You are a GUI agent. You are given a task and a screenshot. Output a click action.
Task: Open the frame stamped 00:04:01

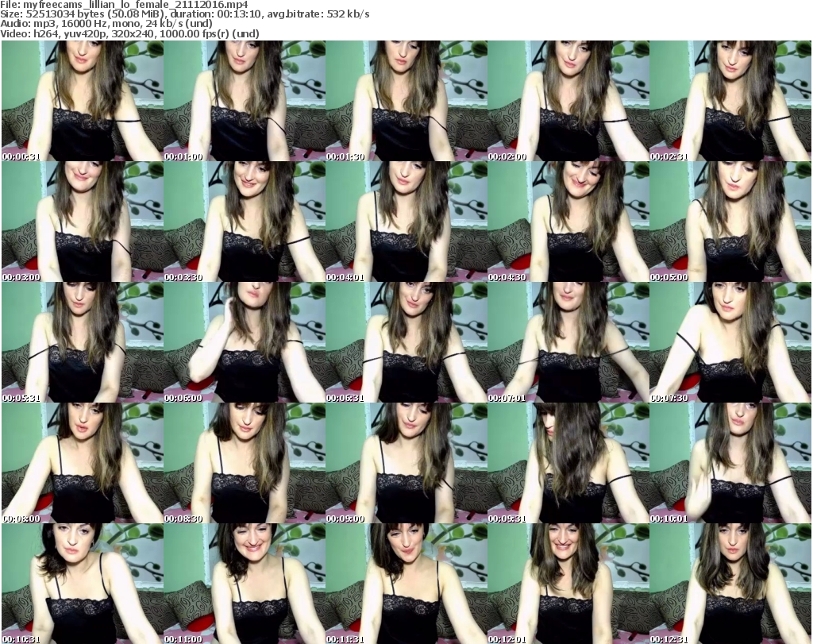pyautogui.click(x=406, y=222)
